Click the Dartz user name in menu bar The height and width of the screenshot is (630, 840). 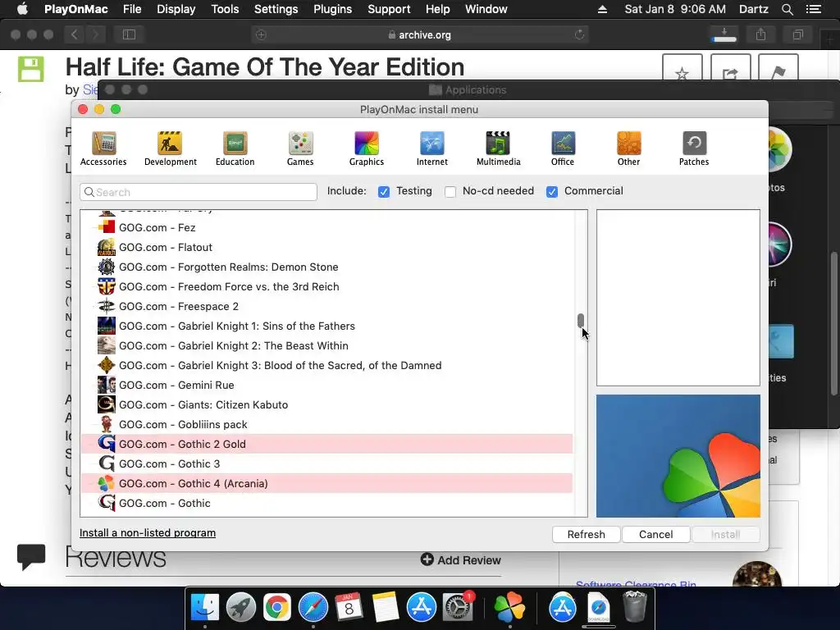coord(753,9)
